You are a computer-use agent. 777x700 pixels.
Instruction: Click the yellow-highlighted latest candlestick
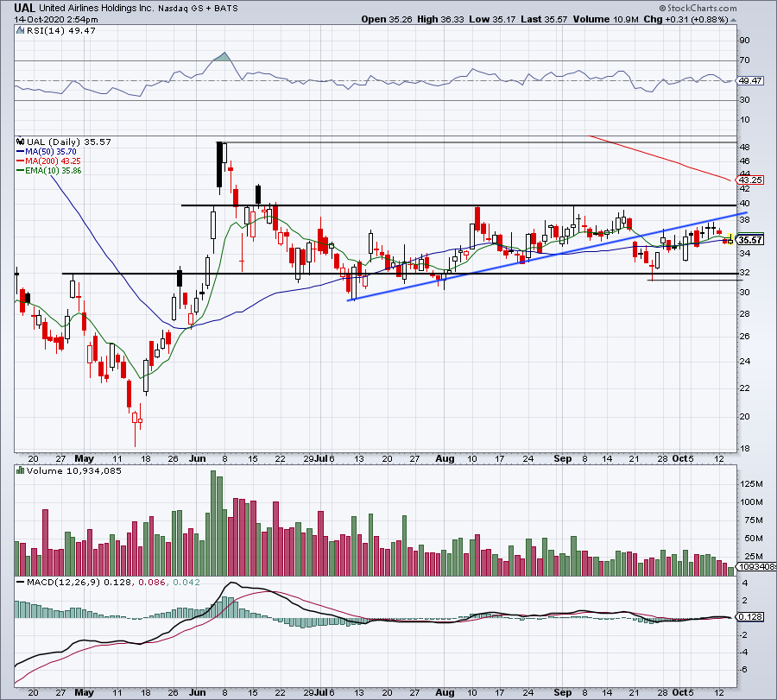pos(730,239)
